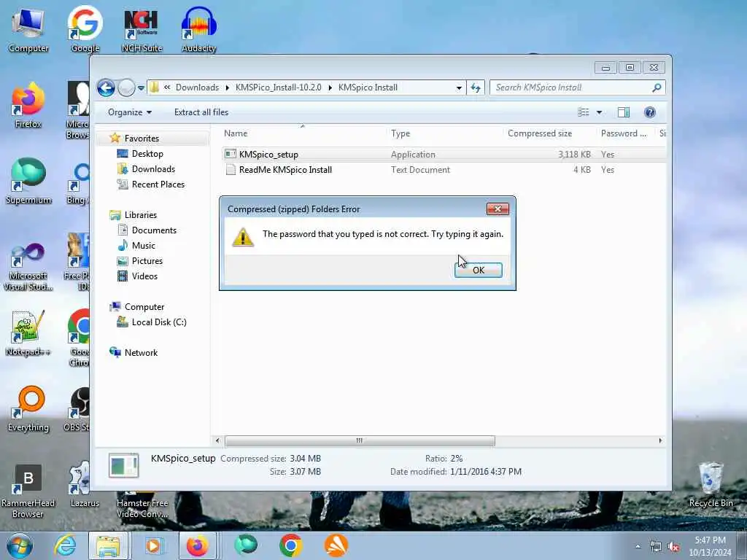Click the Downloads breadcrumb in the address bar

click(197, 87)
